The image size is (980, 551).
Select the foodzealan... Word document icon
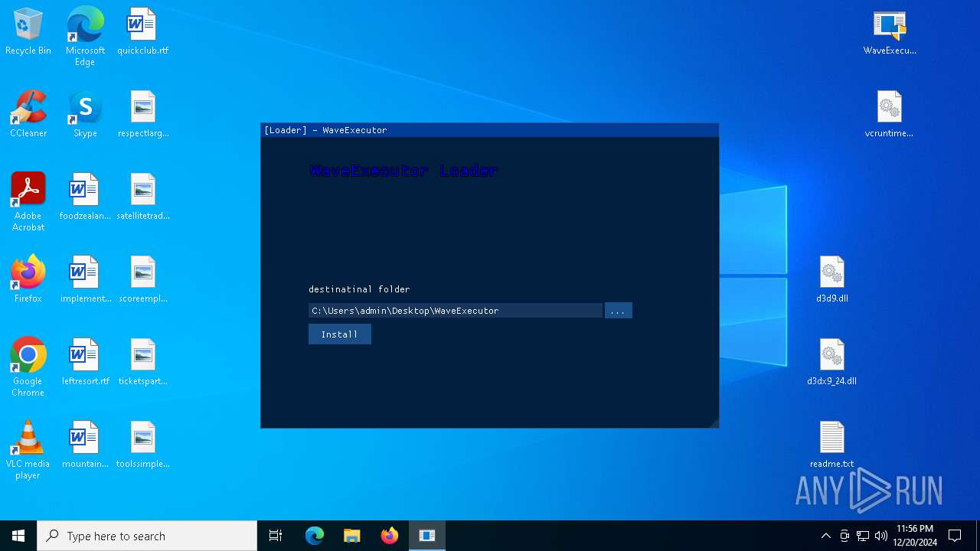click(x=85, y=197)
